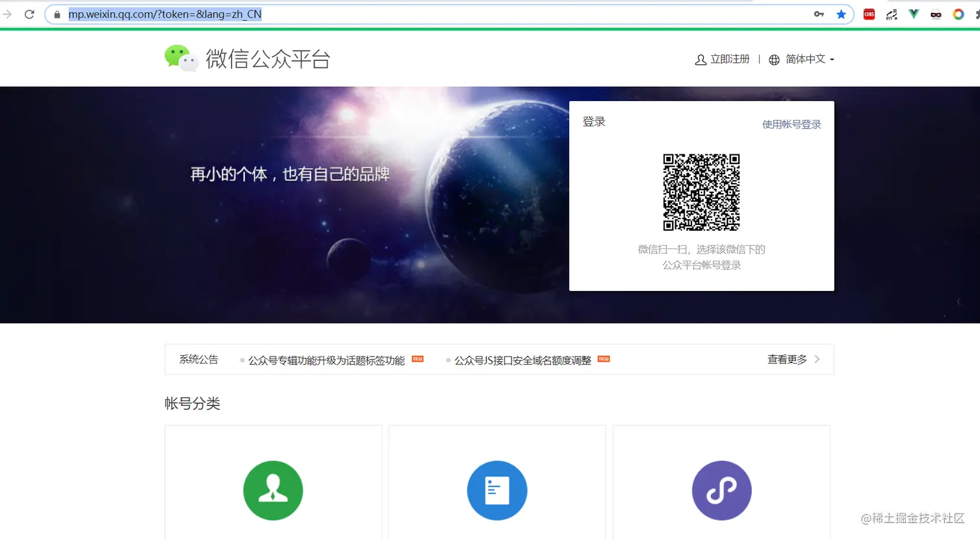Screen dimensions: 980x540
Task: Click the blue document account icon
Action: coord(497,491)
